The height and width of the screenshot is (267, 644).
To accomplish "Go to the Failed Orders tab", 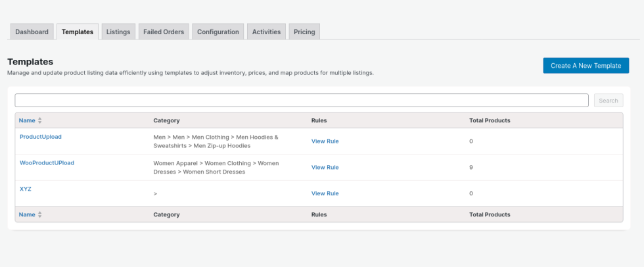I will (164, 32).
